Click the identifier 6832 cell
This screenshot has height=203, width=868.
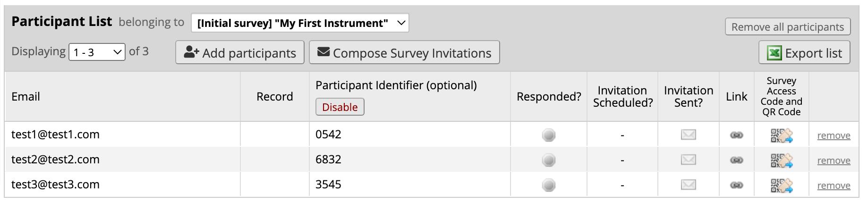click(328, 160)
